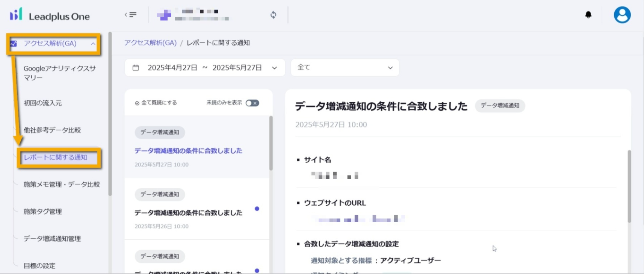
Task: Mark all as read with 全て既読にする
Action: (x=156, y=103)
